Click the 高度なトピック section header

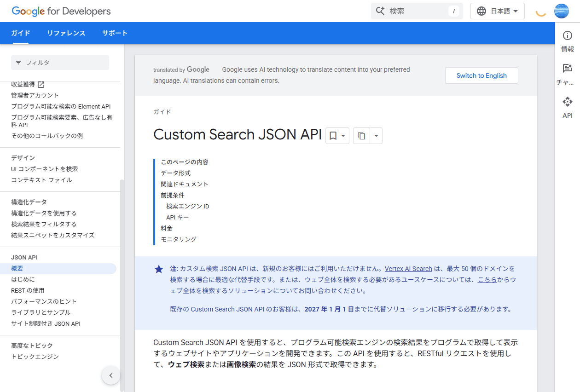coord(32,346)
